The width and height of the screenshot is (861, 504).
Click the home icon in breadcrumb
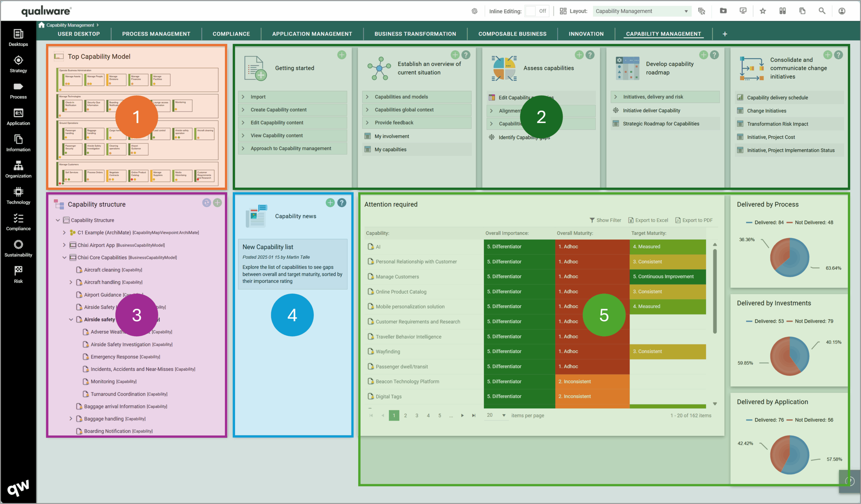pyautogui.click(x=41, y=25)
